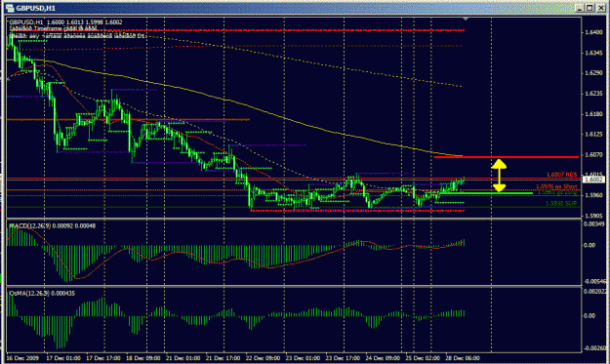
Task: Click the 21 Dec 17:00 time label
Action: [223, 358]
